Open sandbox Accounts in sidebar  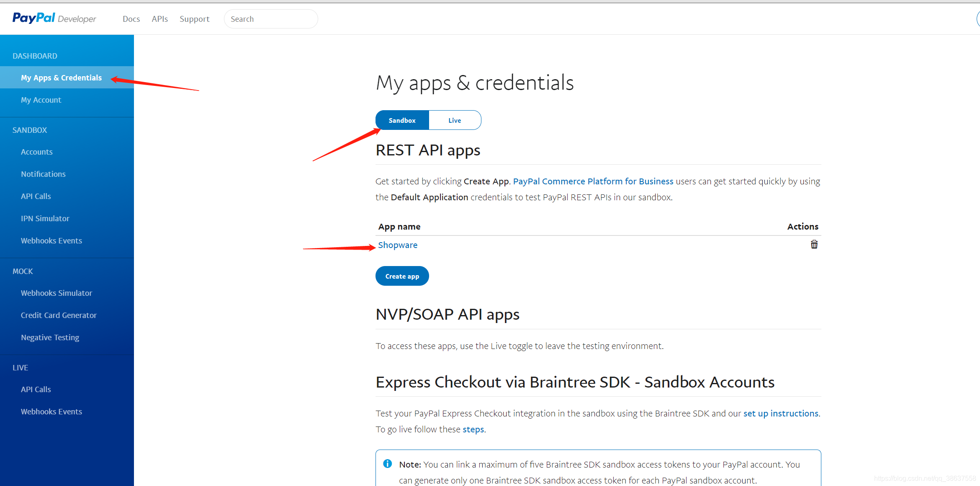click(x=37, y=152)
